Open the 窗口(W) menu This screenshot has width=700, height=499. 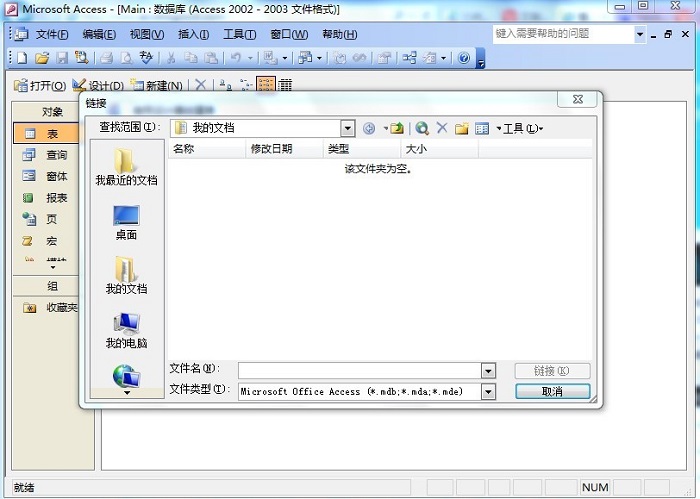click(289, 34)
